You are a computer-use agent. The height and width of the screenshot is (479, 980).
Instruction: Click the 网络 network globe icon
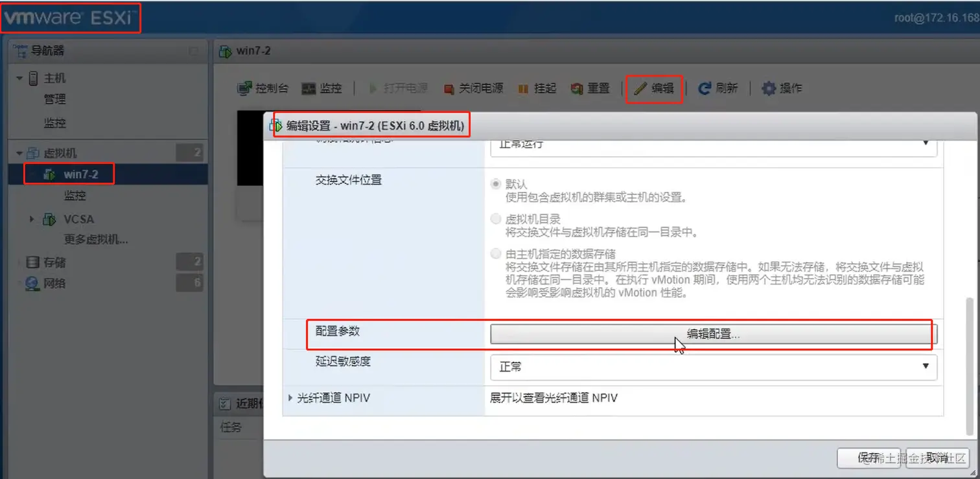(x=32, y=283)
